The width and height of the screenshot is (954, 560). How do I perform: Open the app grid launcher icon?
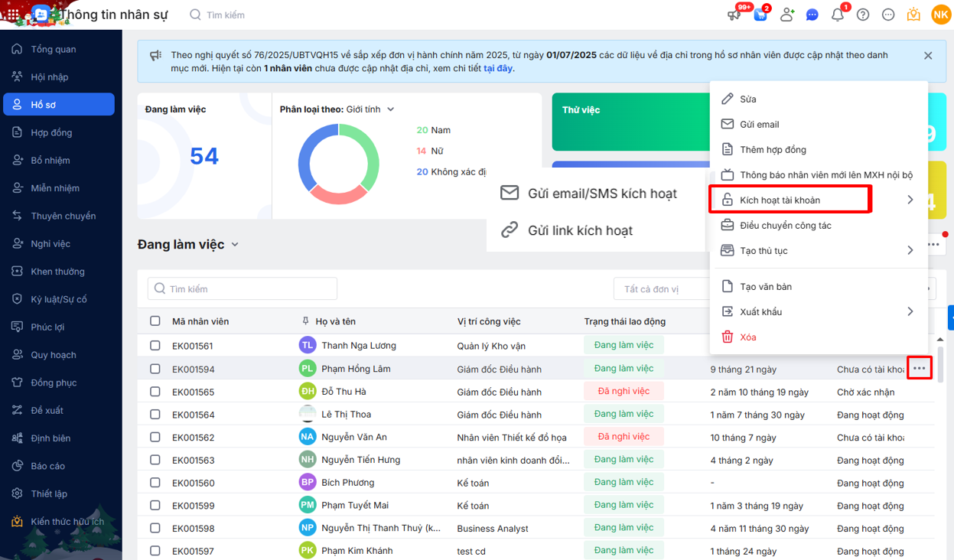[13, 15]
